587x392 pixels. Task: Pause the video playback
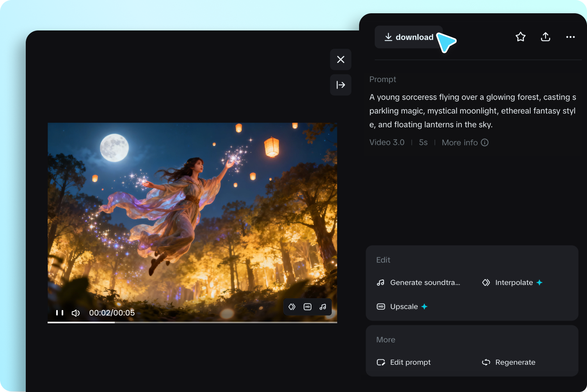[60, 313]
